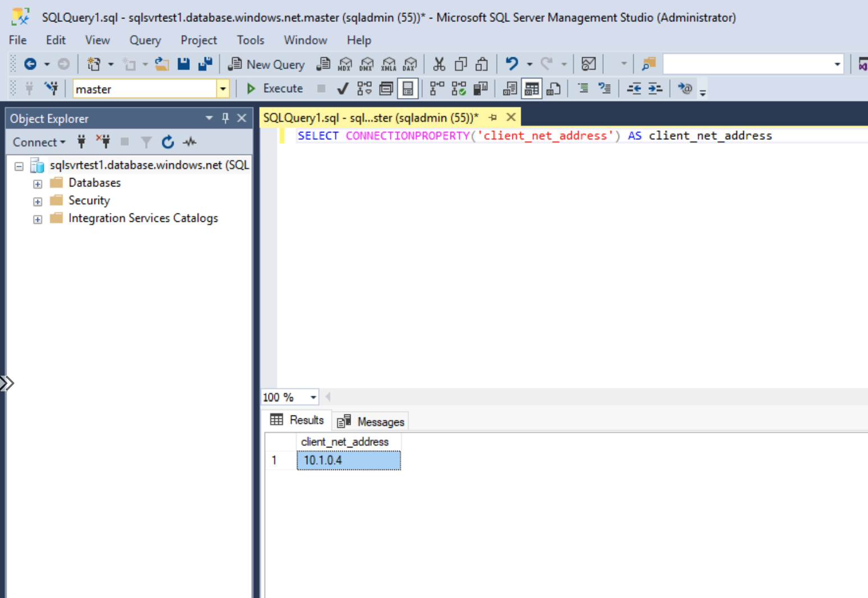Click the Execute button
The image size is (868, 598).
coord(275,88)
